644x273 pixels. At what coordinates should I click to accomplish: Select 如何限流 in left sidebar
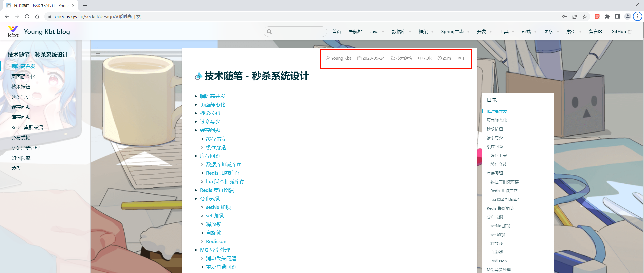tap(21, 158)
